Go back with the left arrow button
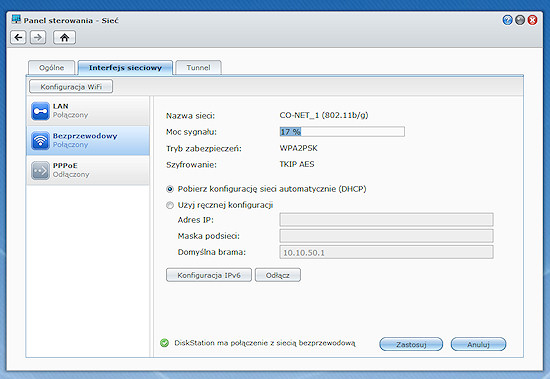Screen dimensions: 550x379 [x=18, y=37]
